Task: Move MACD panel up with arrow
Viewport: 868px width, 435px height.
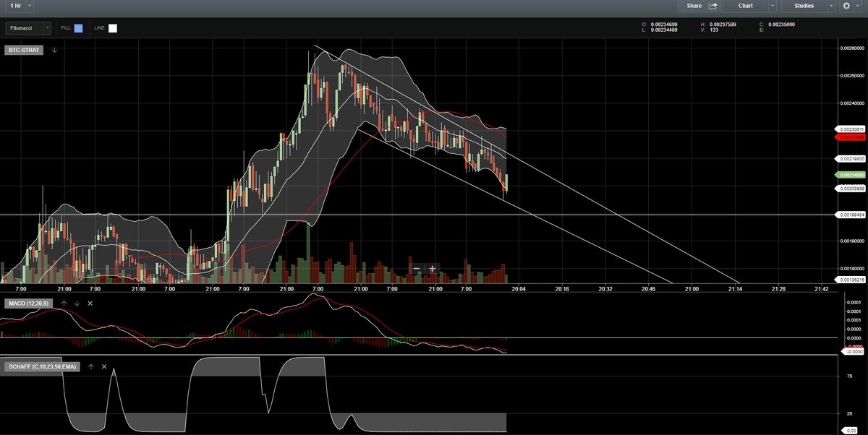Action: pos(64,303)
